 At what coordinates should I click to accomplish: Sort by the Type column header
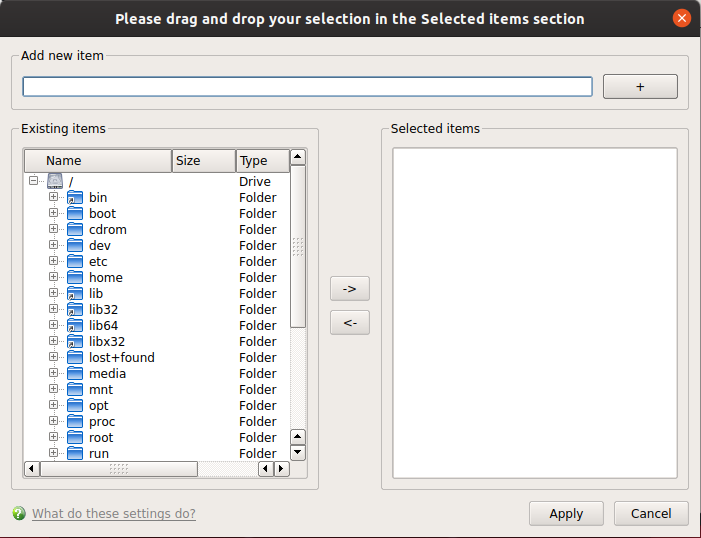click(262, 161)
